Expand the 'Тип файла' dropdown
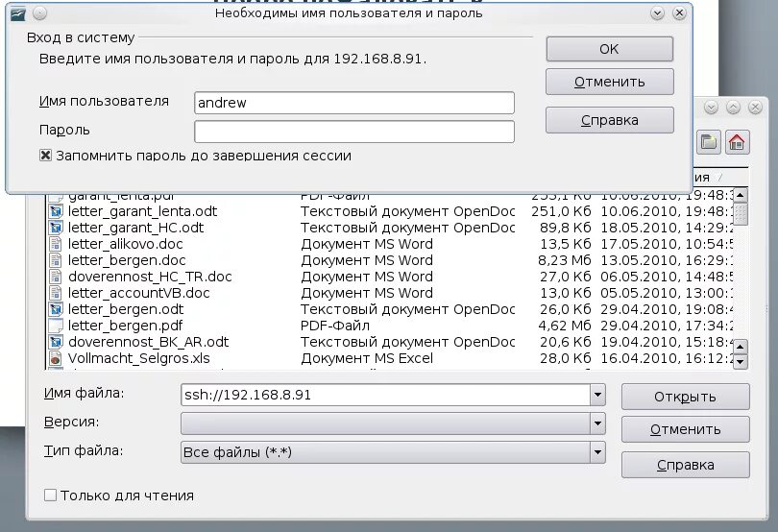778x532 pixels. coord(597,452)
